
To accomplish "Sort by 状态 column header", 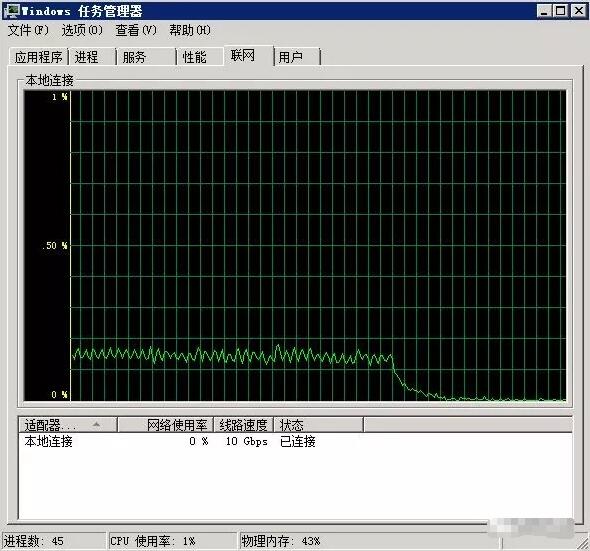I will (x=318, y=425).
